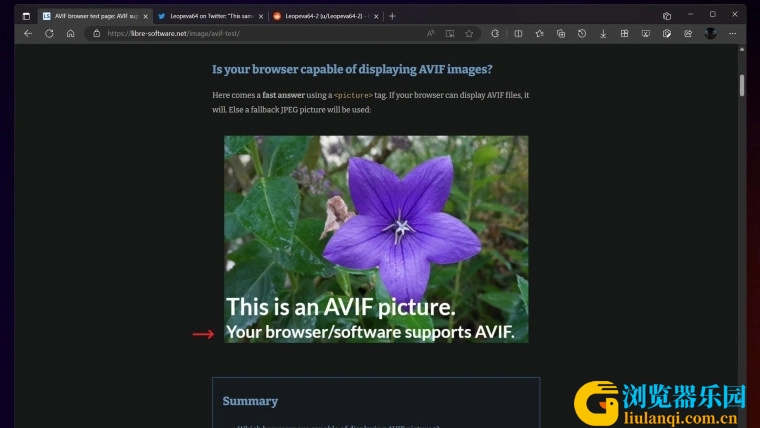The height and width of the screenshot is (428, 760).
Task: Click the 'Summary' heading
Action: (x=250, y=401)
